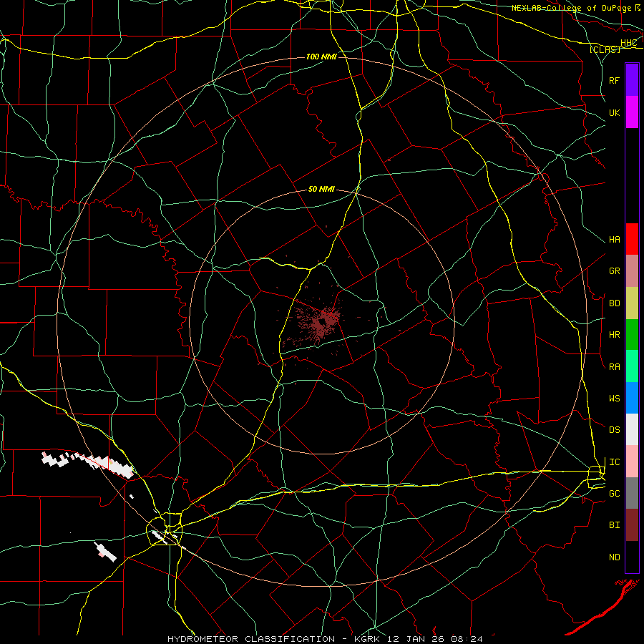Click the UK legend label

click(614, 112)
